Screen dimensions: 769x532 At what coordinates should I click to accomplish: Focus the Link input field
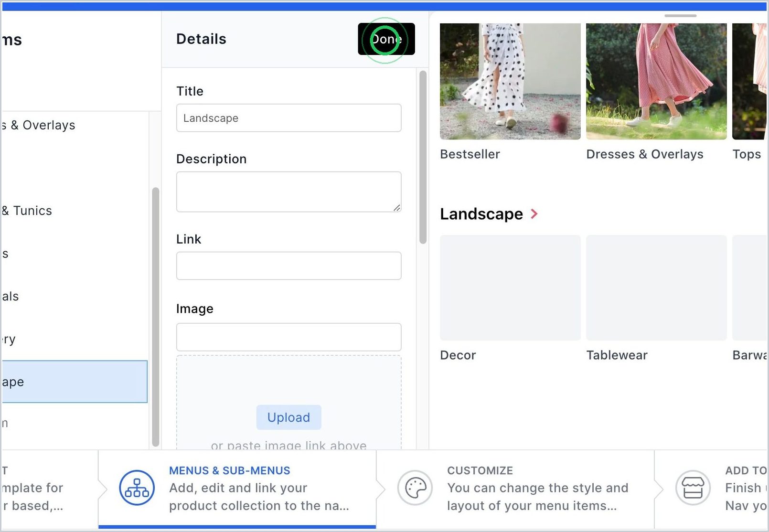click(288, 266)
